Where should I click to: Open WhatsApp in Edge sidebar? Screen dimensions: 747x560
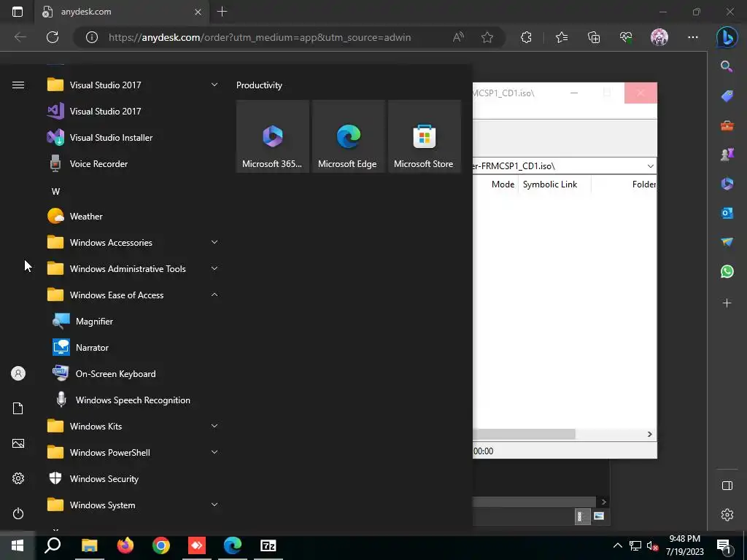[x=727, y=271]
